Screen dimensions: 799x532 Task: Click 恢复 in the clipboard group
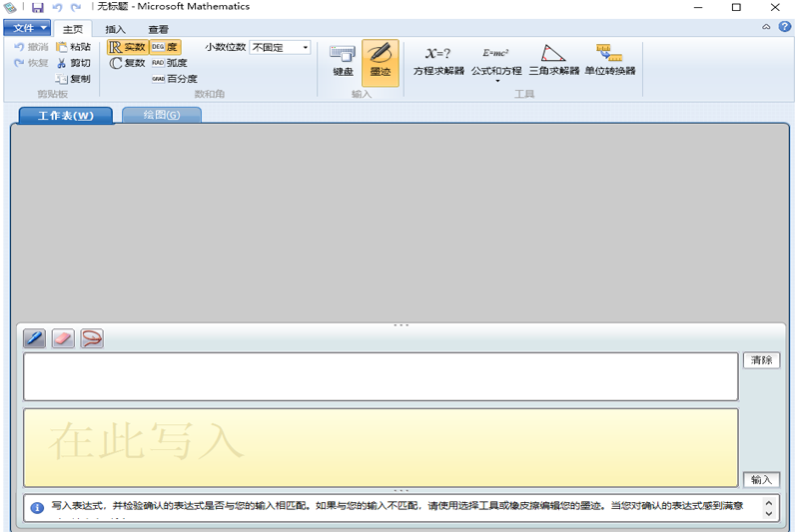[x=31, y=63]
